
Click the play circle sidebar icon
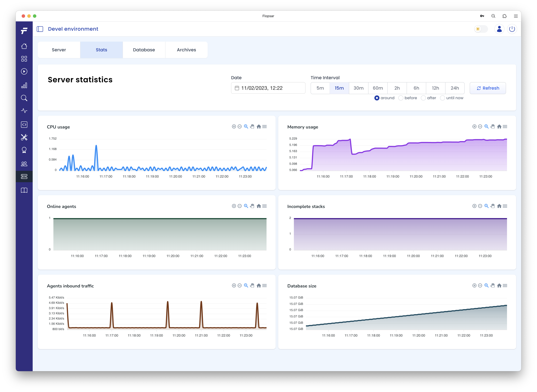click(x=24, y=71)
